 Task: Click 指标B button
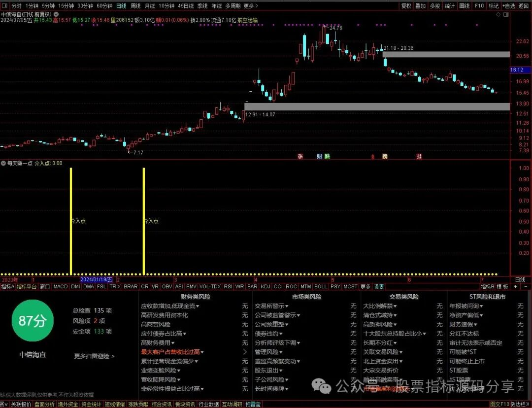tap(488, 286)
